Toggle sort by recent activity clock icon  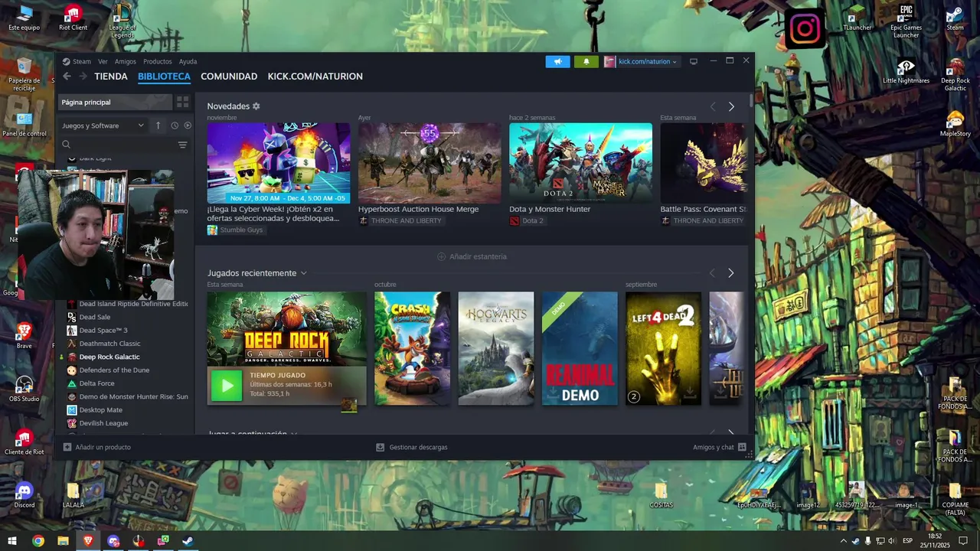pyautogui.click(x=175, y=126)
